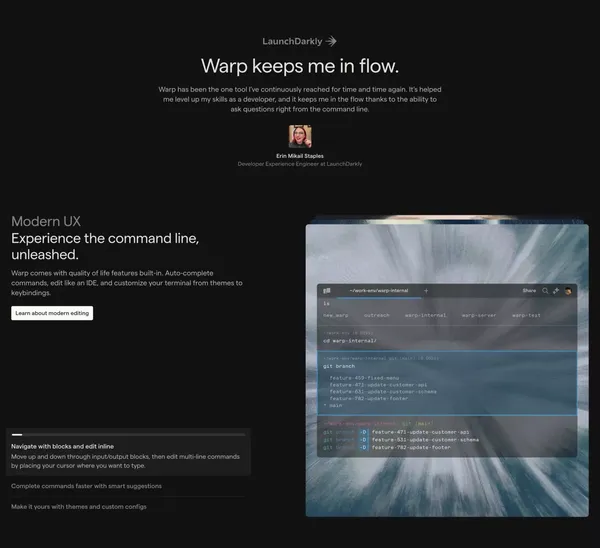This screenshot has width=600, height=548.
Task: Click Developer Experience Engineer at LaunchDarkly text
Action: (300, 164)
